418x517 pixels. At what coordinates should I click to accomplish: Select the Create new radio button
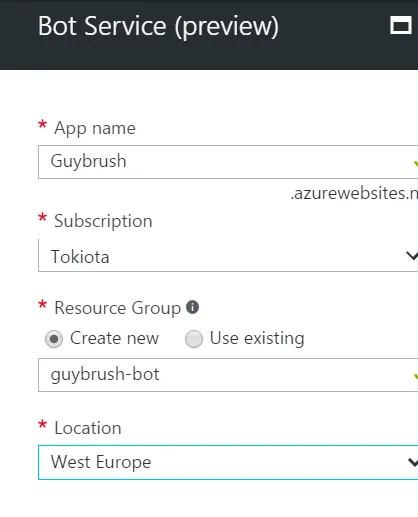pyautogui.click(x=54, y=339)
